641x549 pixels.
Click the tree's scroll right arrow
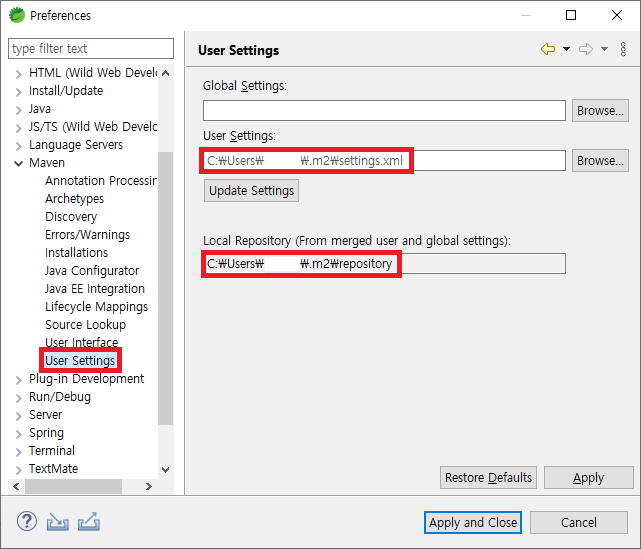tap(149, 486)
